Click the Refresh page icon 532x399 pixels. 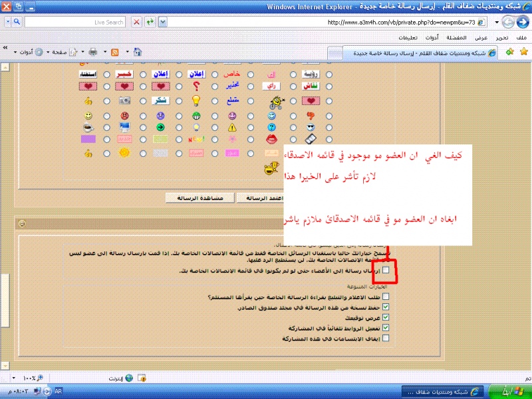click(150, 22)
